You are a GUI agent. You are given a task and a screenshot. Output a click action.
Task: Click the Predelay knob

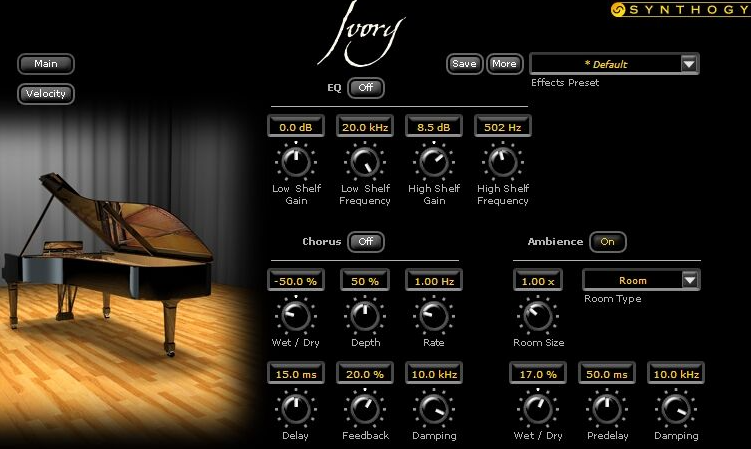click(x=607, y=409)
